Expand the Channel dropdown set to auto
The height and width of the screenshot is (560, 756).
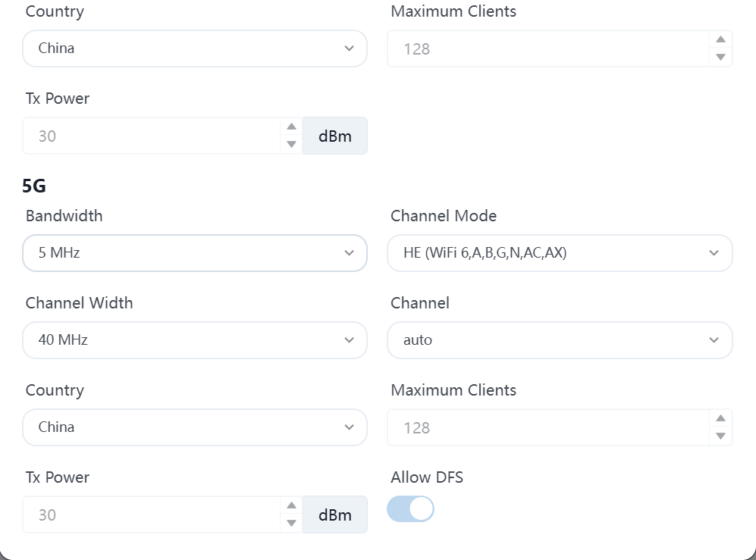click(560, 340)
